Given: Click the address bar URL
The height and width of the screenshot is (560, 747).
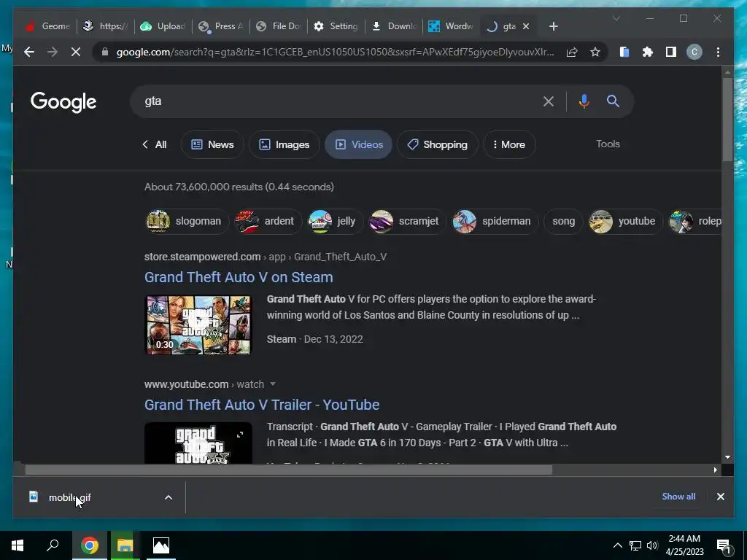Looking at the screenshot, I should click(x=335, y=52).
